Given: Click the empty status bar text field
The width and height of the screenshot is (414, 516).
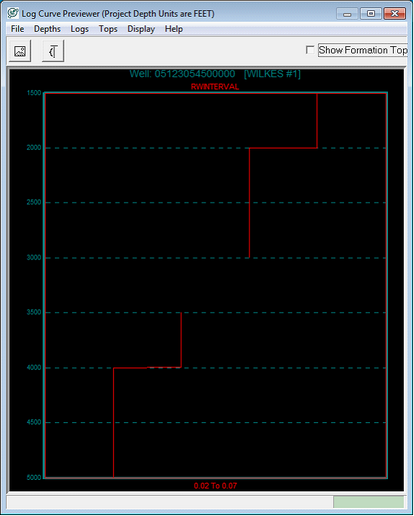Looking at the screenshot, I should [170, 502].
